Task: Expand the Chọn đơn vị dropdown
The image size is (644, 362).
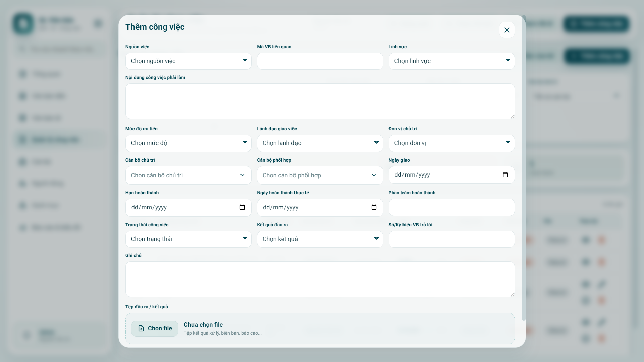Action: click(451, 143)
